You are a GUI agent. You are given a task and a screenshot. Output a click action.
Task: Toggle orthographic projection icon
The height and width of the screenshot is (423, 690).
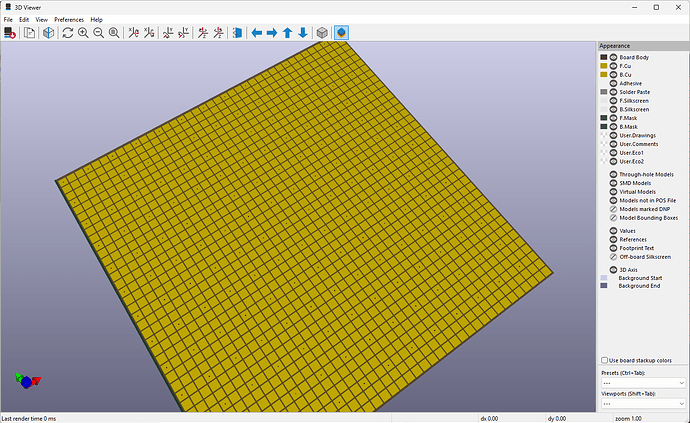coord(322,32)
